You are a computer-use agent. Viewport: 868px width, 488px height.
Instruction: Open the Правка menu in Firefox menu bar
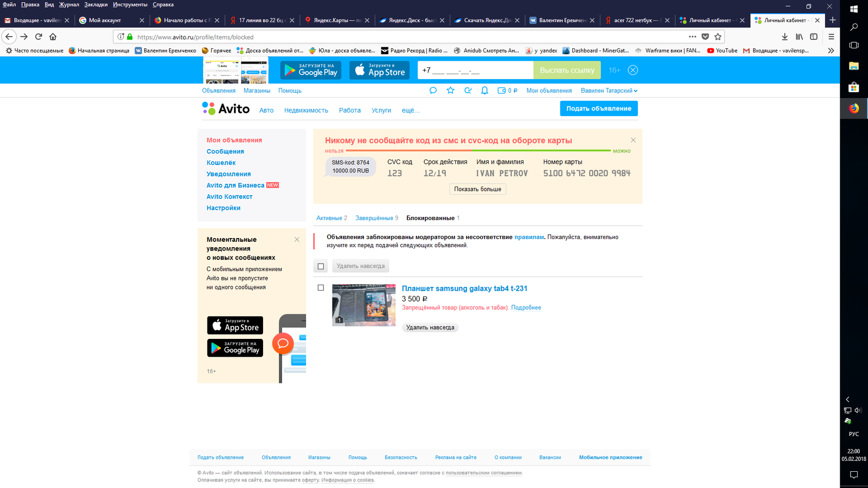[x=30, y=4]
